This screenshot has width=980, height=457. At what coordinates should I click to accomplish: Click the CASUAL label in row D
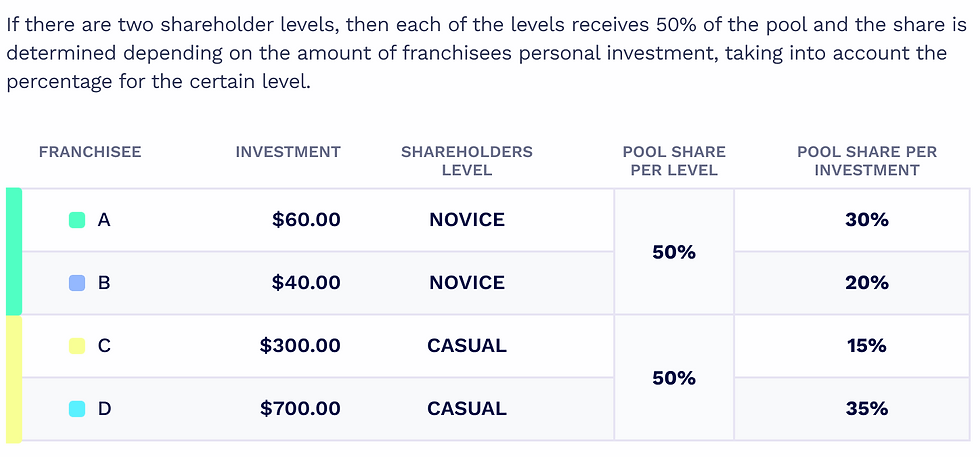(x=467, y=409)
